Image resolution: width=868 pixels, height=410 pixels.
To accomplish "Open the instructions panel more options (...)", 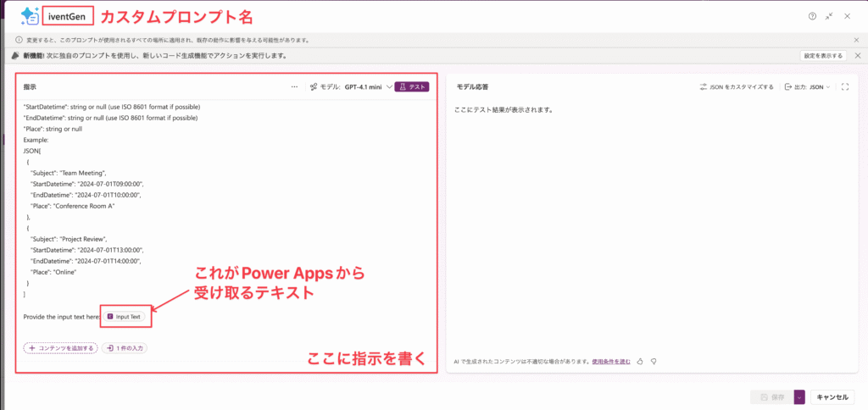I will [294, 86].
